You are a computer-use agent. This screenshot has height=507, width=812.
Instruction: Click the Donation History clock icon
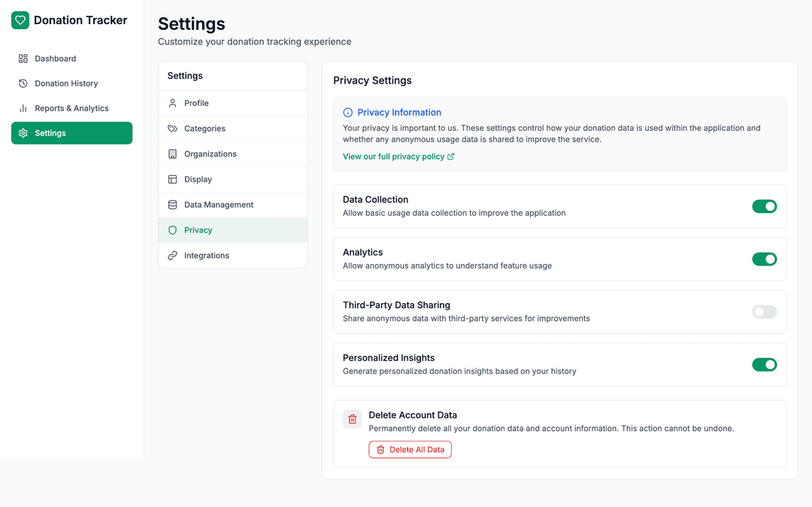click(23, 83)
